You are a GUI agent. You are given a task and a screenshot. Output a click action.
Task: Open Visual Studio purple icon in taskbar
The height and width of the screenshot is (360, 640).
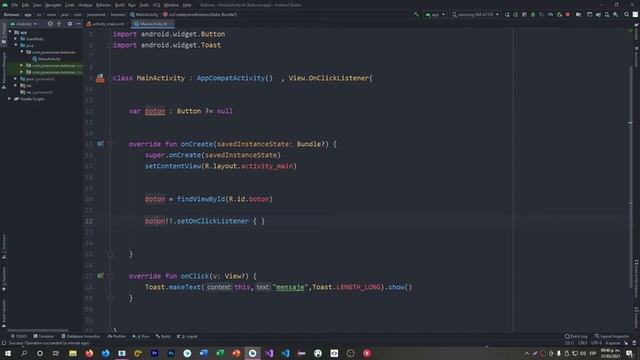pos(269,353)
